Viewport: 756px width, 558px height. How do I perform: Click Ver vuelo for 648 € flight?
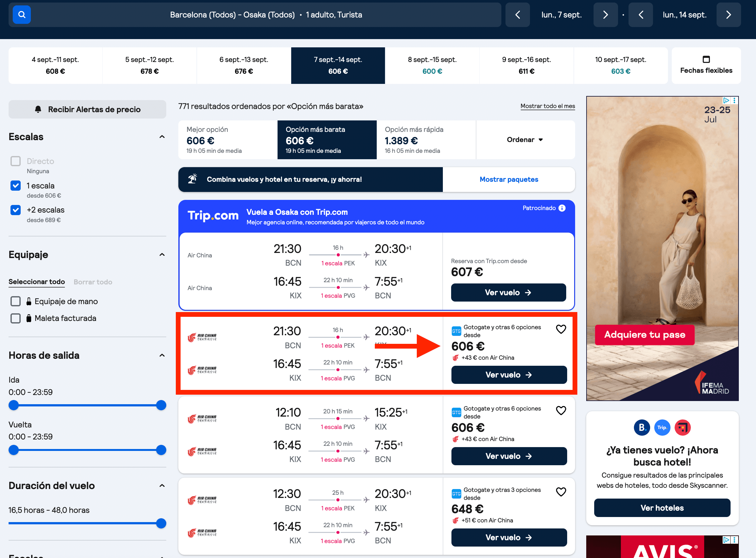509,537
